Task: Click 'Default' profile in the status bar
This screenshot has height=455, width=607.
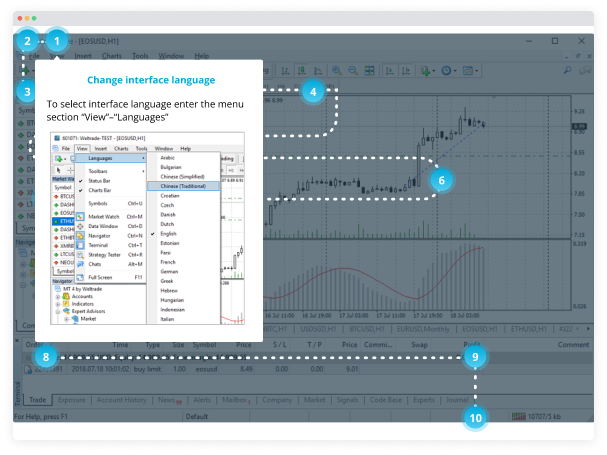Action: coord(197,417)
